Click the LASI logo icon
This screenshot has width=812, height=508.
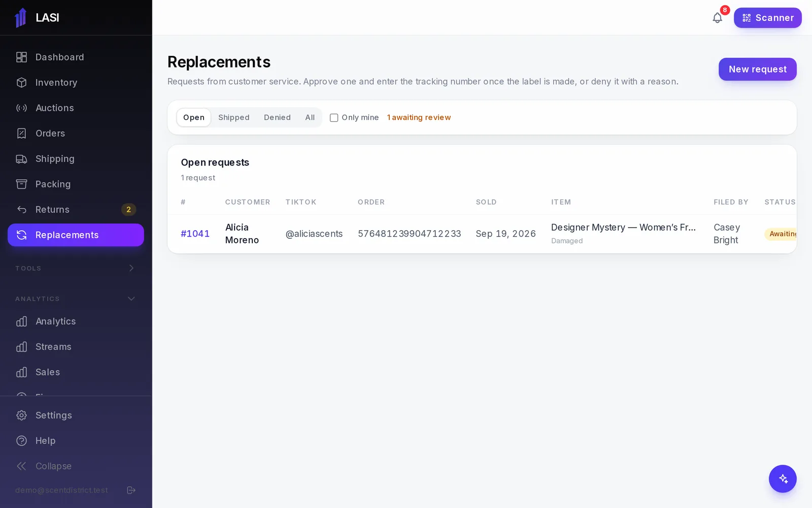[21, 18]
